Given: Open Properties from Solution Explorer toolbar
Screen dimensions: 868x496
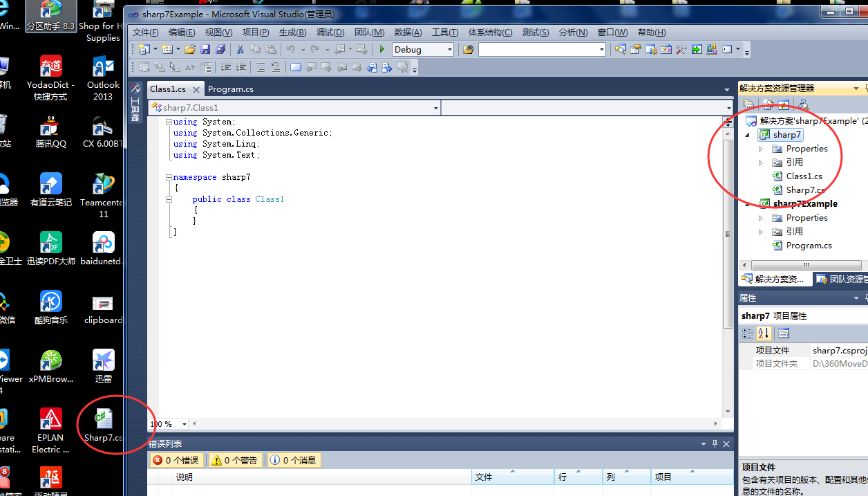Looking at the screenshot, I should click(x=748, y=104).
